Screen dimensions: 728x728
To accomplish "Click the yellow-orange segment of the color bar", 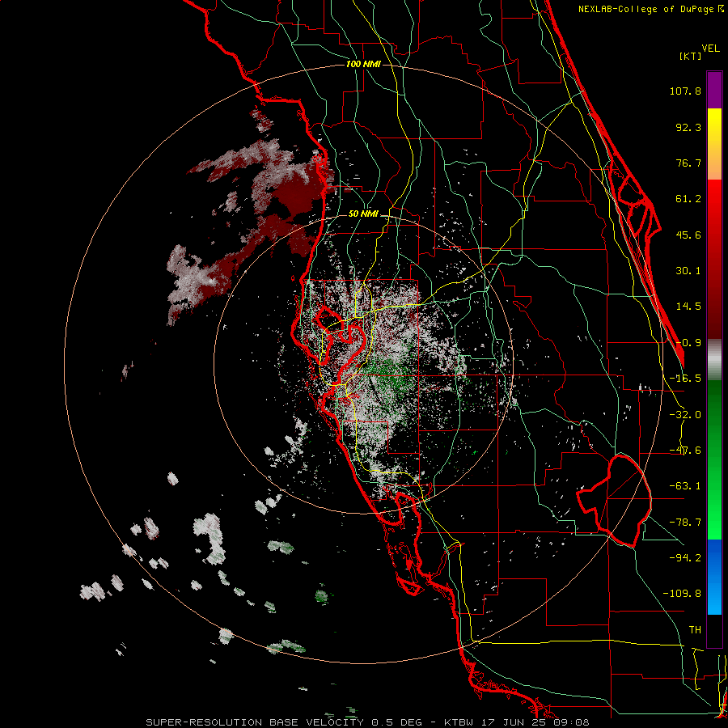I will 714,144.
